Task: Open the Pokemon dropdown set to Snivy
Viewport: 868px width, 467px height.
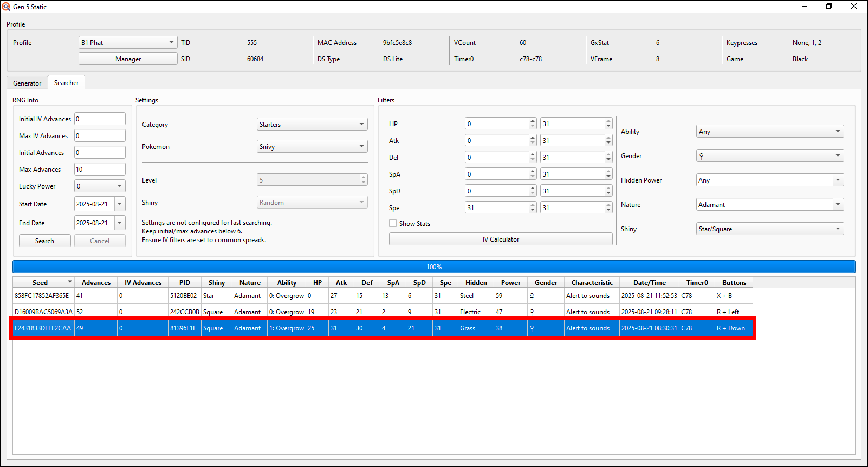Action: tap(312, 146)
